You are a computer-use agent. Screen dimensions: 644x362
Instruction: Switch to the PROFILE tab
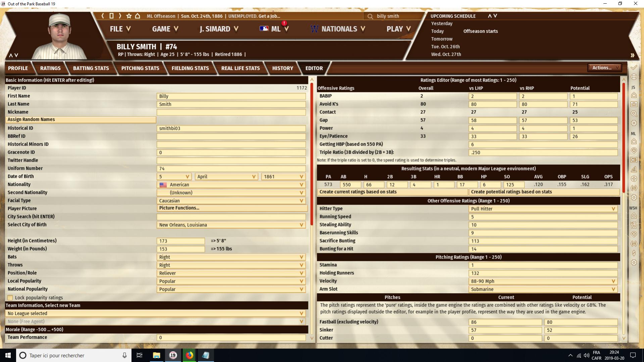(18, 68)
